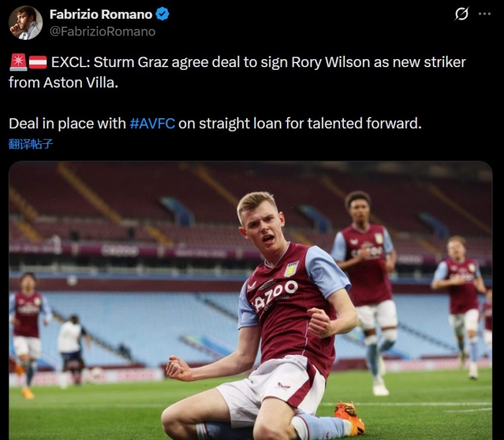The width and height of the screenshot is (504, 440).
Task: Click the Fabrizio Romano display name
Action: tap(101, 14)
